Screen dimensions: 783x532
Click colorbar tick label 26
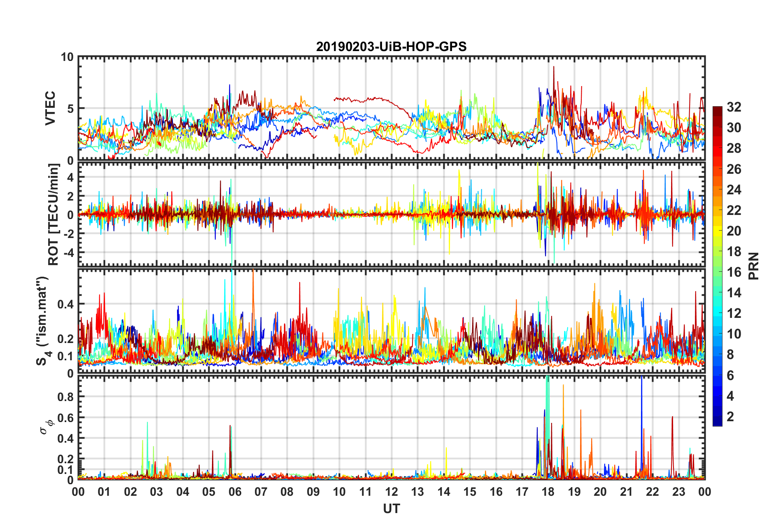click(734, 169)
